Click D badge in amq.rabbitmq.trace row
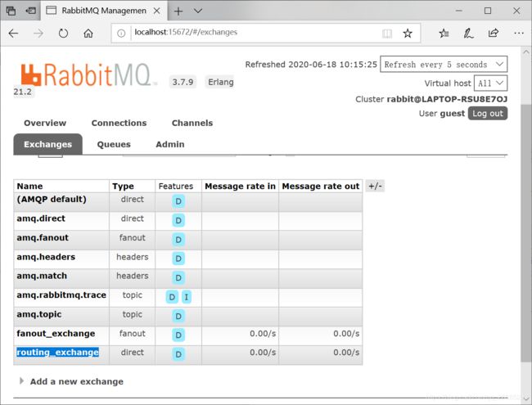Image resolution: width=532 pixels, height=405 pixels. pyautogui.click(x=172, y=297)
